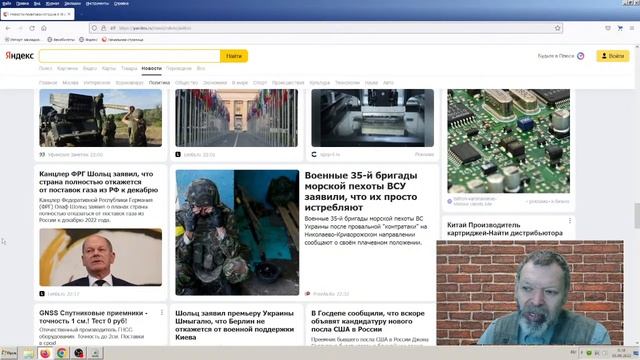The width and height of the screenshot is (640, 360).
Task: Click the Войти login button
Action: 613,56
